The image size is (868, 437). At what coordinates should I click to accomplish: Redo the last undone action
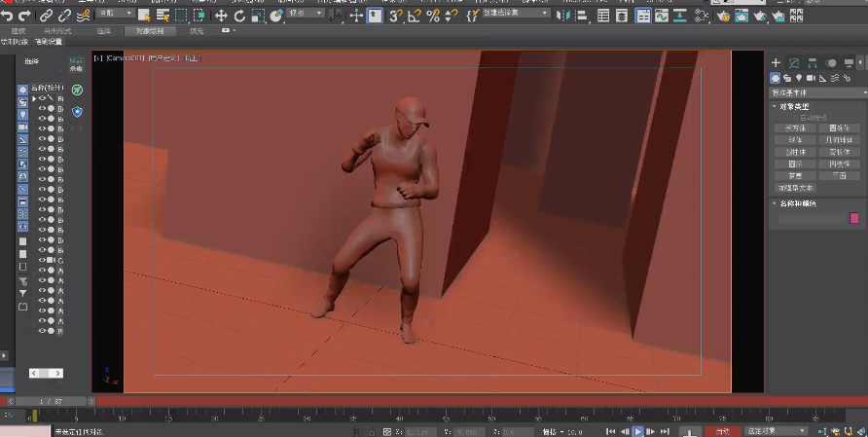[24, 16]
